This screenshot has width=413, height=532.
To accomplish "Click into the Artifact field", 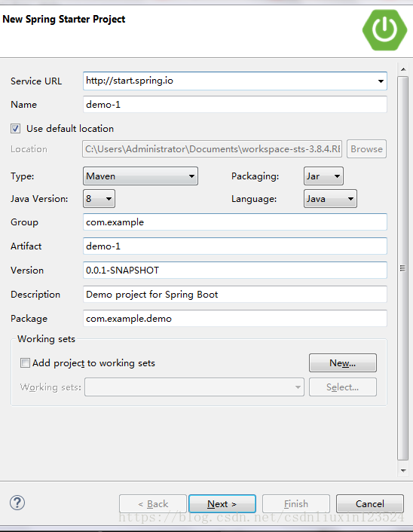I will point(235,246).
